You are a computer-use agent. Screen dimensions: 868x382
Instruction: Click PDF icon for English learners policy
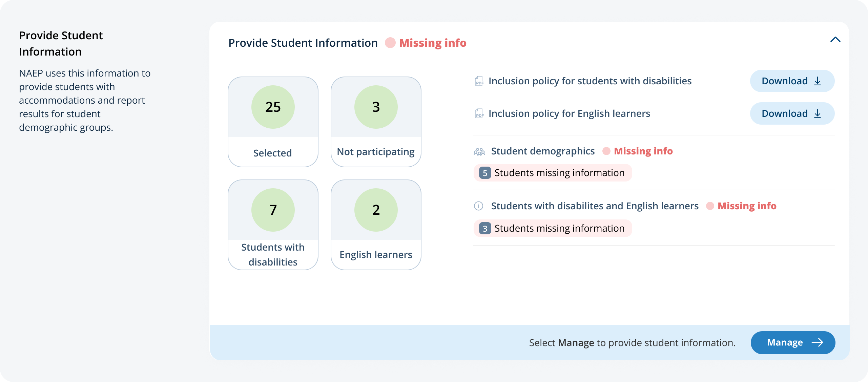(479, 113)
